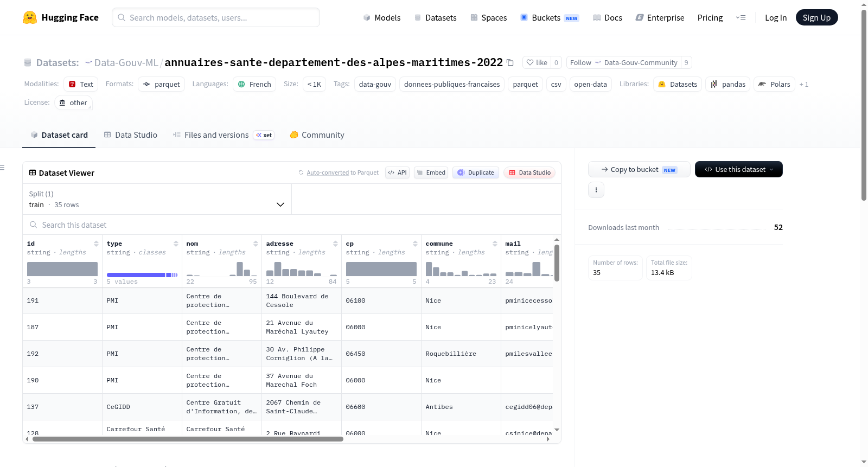
Task: Open the Dataset card tab
Action: pos(59,135)
